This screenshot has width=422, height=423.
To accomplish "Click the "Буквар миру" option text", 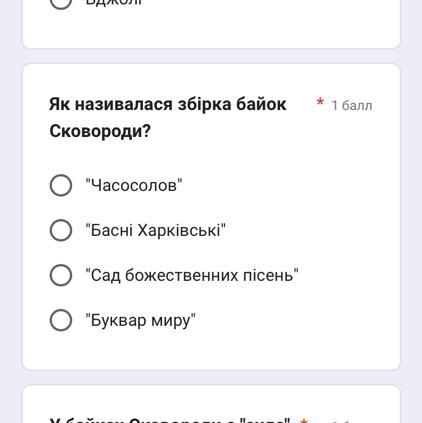I will [140, 321].
